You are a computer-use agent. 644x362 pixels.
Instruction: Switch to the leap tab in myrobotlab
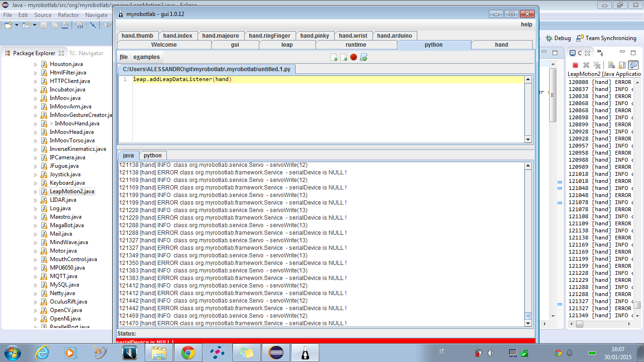287,45
